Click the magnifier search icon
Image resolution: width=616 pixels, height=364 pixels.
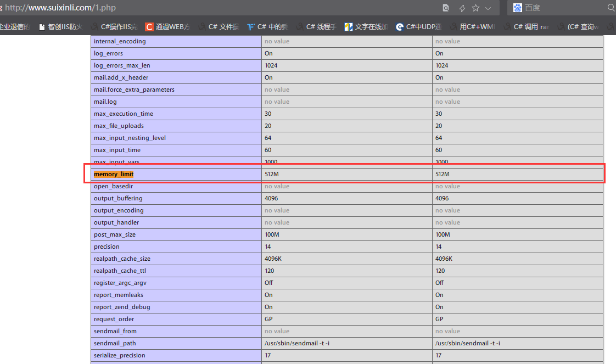pos(611,8)
